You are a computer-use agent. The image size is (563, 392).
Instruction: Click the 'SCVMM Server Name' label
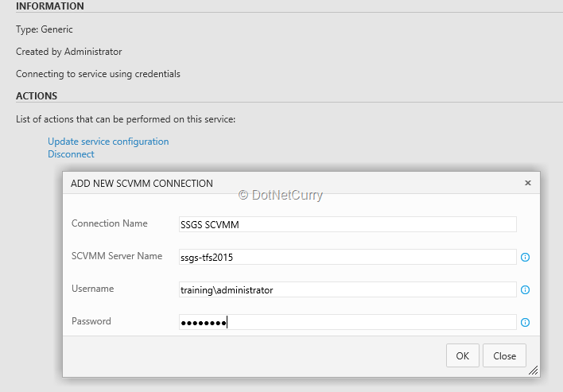click(x=117, y=256)
